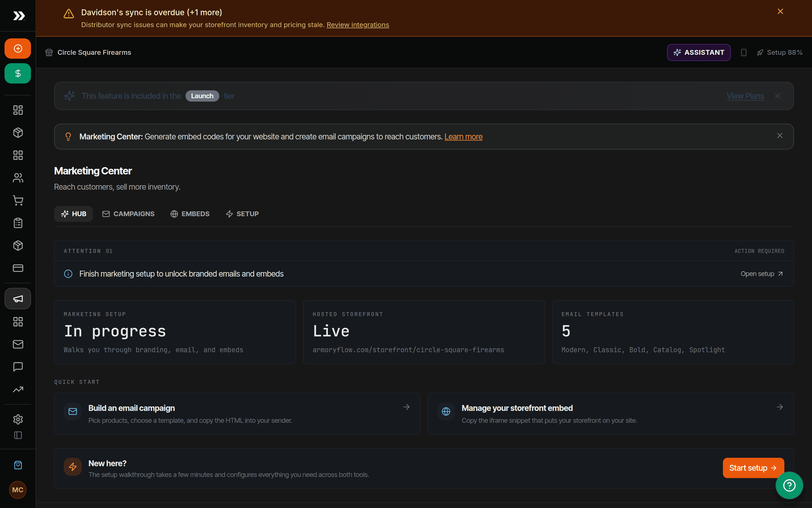Open the Email Templates card
This screenshot has height=508, width=812.
[x=673, y=332]
